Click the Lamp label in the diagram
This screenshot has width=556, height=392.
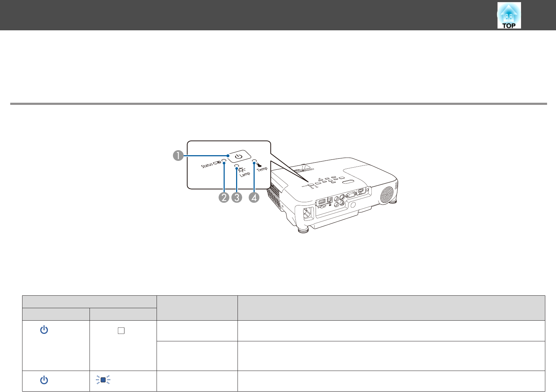(245, 174)
